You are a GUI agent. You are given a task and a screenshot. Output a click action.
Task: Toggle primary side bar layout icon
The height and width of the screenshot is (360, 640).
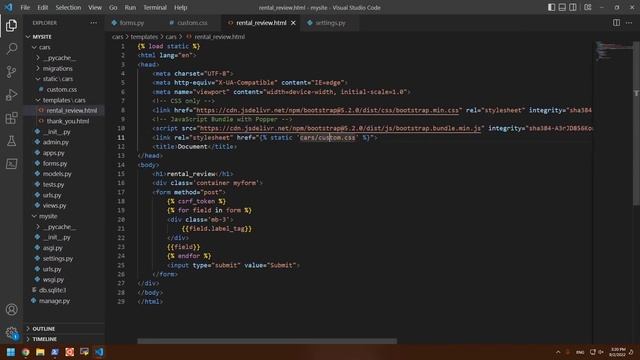tap(551, 7)
